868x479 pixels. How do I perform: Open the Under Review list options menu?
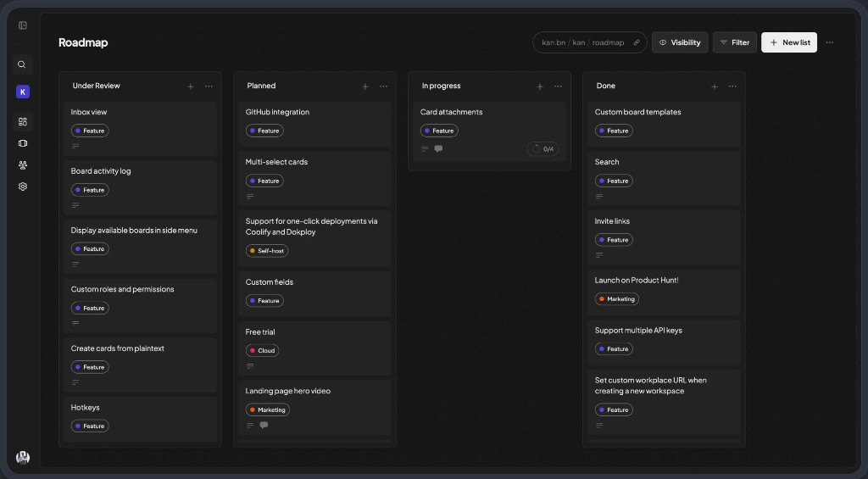tap(209, 86)
